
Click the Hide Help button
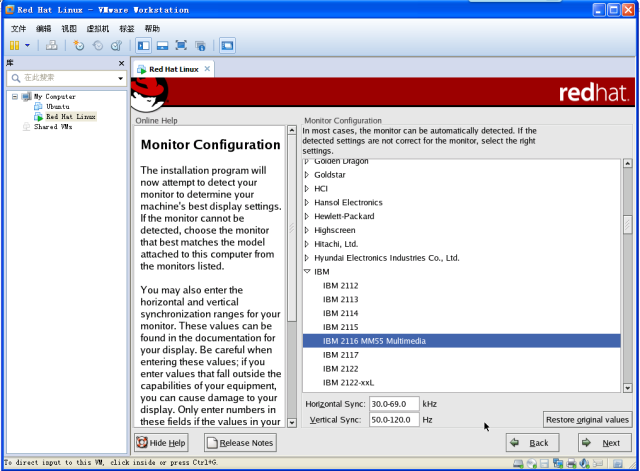pyautogui.click(x=161, y=443)
